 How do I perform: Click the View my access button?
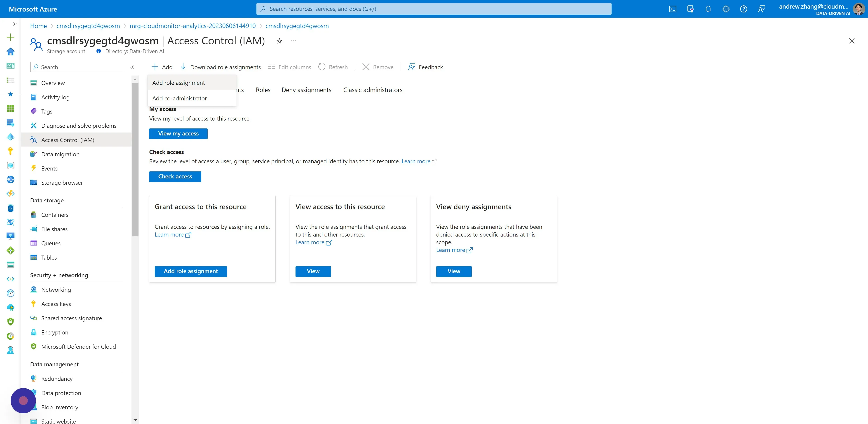pyautogui.click(x=178, y=134)
